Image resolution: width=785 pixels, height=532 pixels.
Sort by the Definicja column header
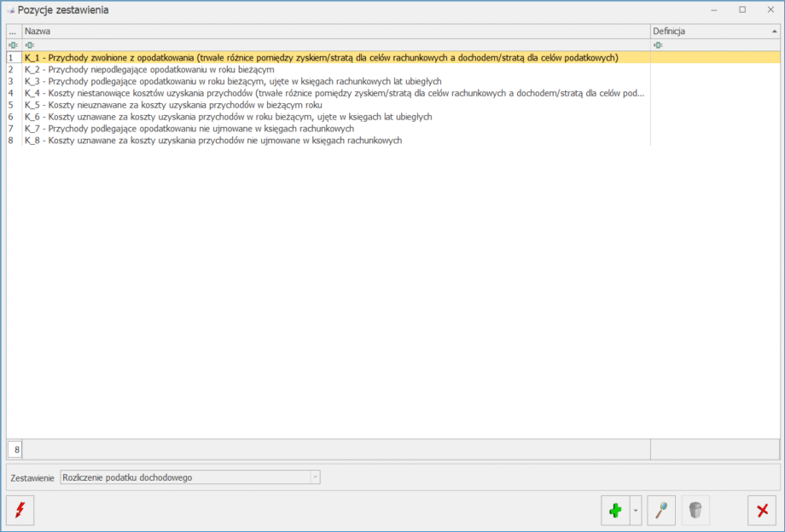point(715,31)
